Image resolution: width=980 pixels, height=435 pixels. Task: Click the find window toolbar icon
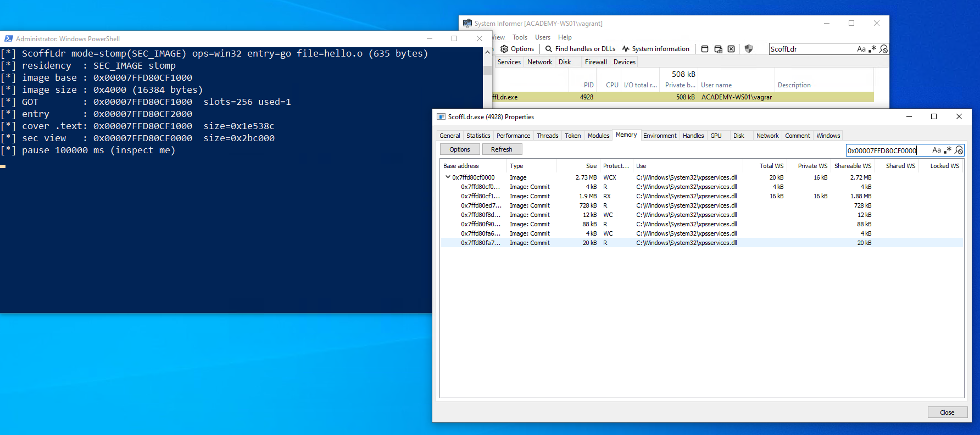[x=705, y=49]
